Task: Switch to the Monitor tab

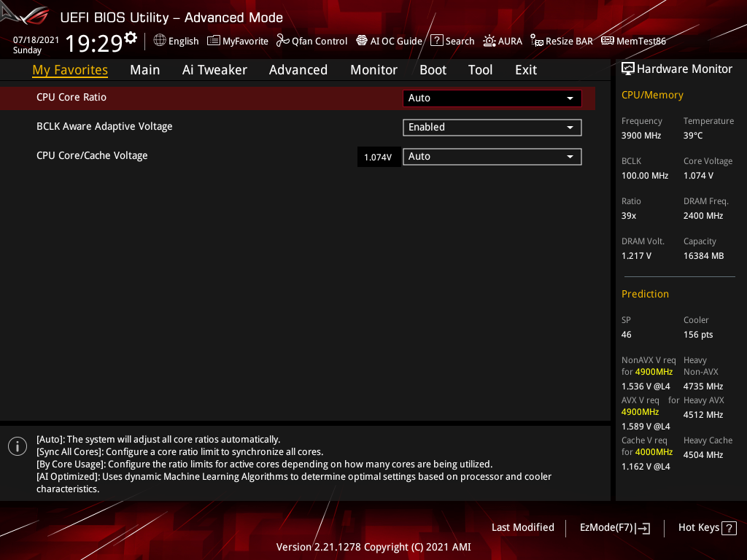Action: (x=373, y=69)
